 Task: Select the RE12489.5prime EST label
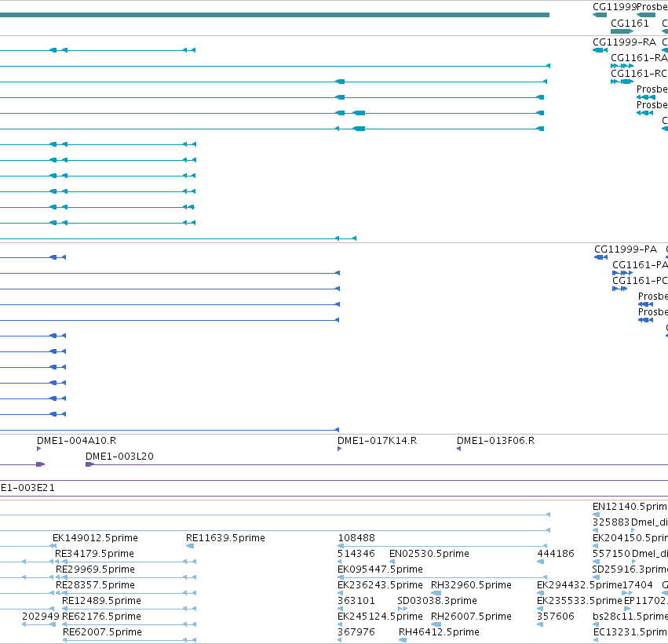coord(101,601)
